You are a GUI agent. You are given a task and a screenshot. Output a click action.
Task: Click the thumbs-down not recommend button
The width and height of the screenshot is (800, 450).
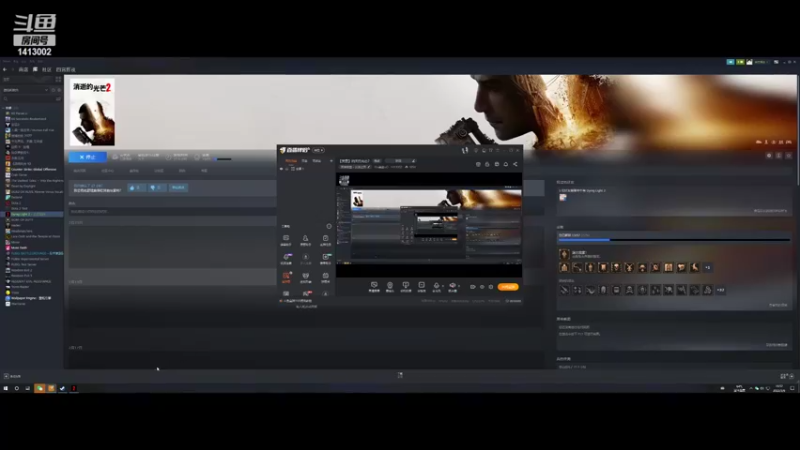click(x=157, y=188)
